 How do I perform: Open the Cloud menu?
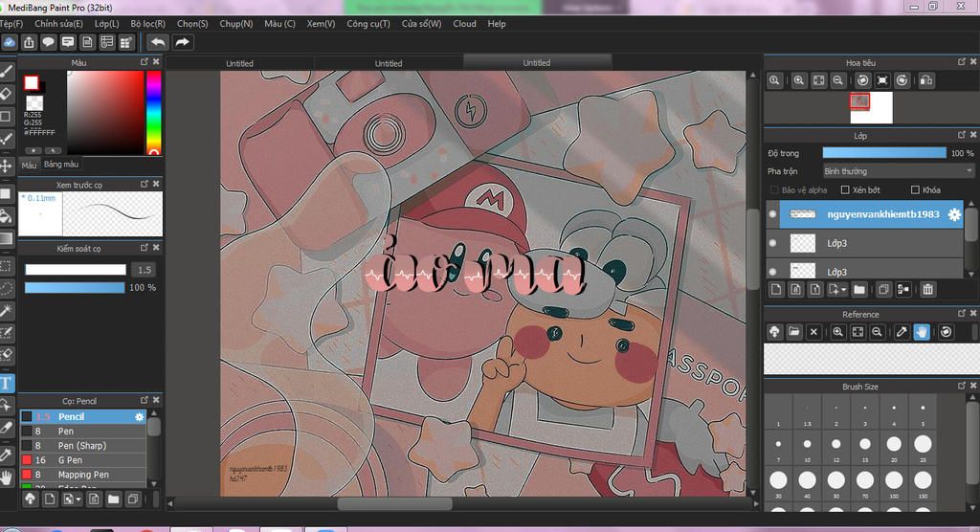pyautogui.click(x=464, y=23)
